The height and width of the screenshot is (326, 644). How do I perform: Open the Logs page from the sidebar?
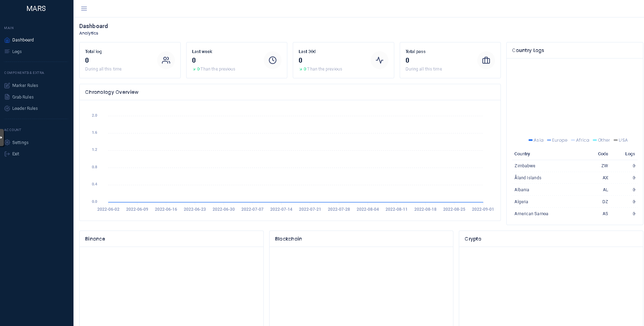[x=17, y=52]
